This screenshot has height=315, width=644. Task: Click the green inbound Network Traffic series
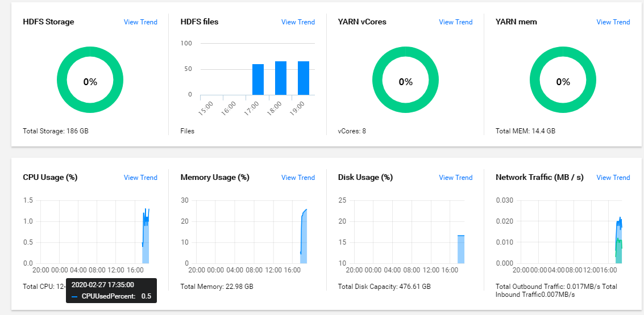coord(618,252)
